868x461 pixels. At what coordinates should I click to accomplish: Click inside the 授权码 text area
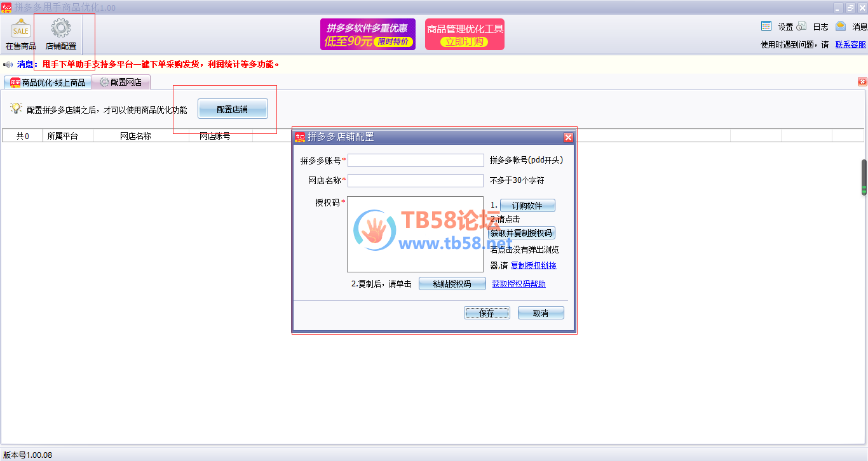pyautogui.click(x=416, y=234)
